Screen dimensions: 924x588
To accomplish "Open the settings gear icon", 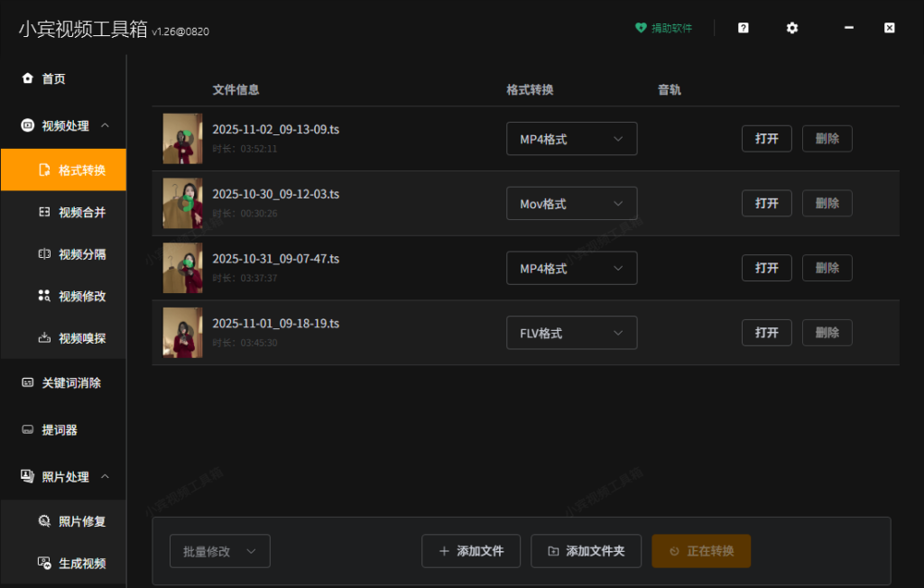I will tap(791, 28).
